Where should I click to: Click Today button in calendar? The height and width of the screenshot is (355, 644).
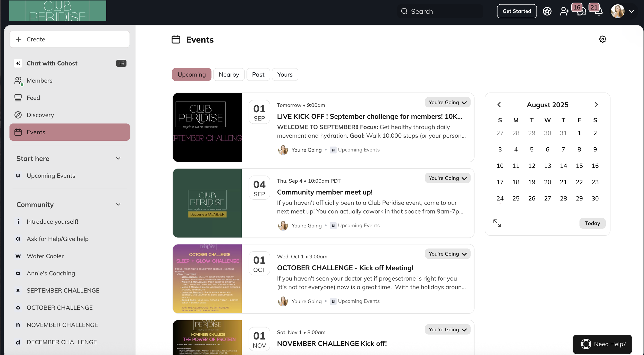pos(592,223)
